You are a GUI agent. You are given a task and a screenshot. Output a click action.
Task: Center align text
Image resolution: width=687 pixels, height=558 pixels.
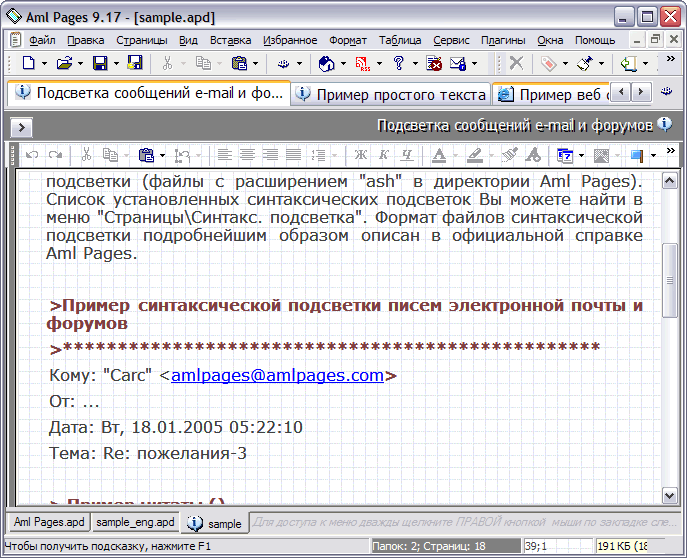[248, 155]
